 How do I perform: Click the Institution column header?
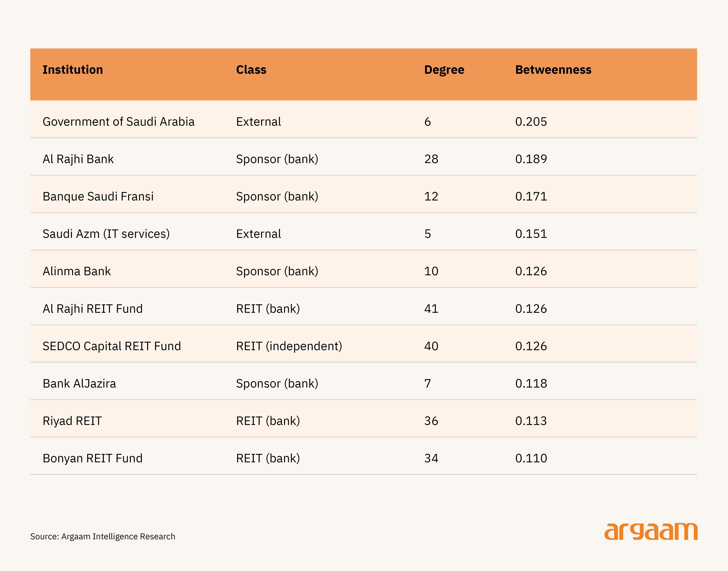coord(73,70)
